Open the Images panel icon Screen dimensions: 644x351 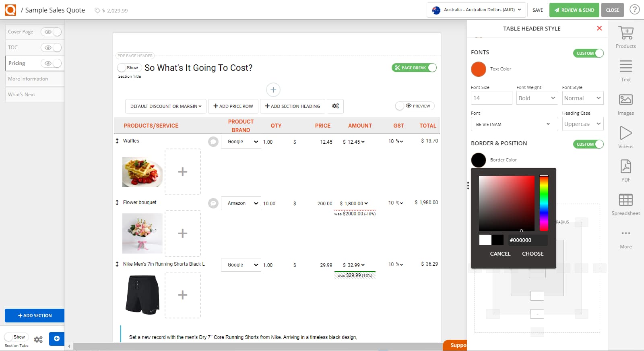pos(625,99)
